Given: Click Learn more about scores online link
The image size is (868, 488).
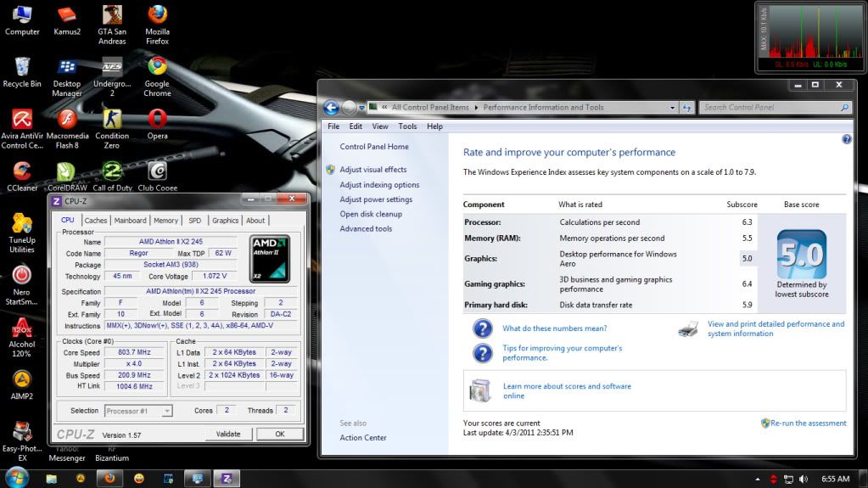Looking at the screenshot, I should click(x=567, y=391).
